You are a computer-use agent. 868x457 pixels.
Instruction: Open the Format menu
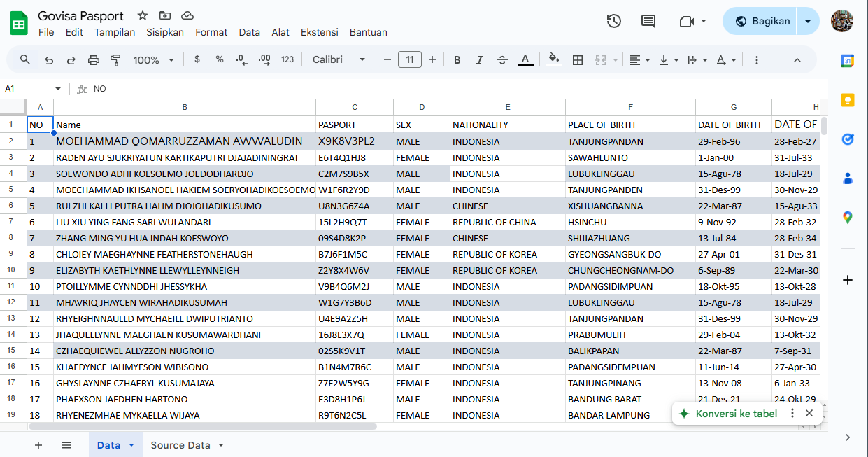tap(211, 32)
